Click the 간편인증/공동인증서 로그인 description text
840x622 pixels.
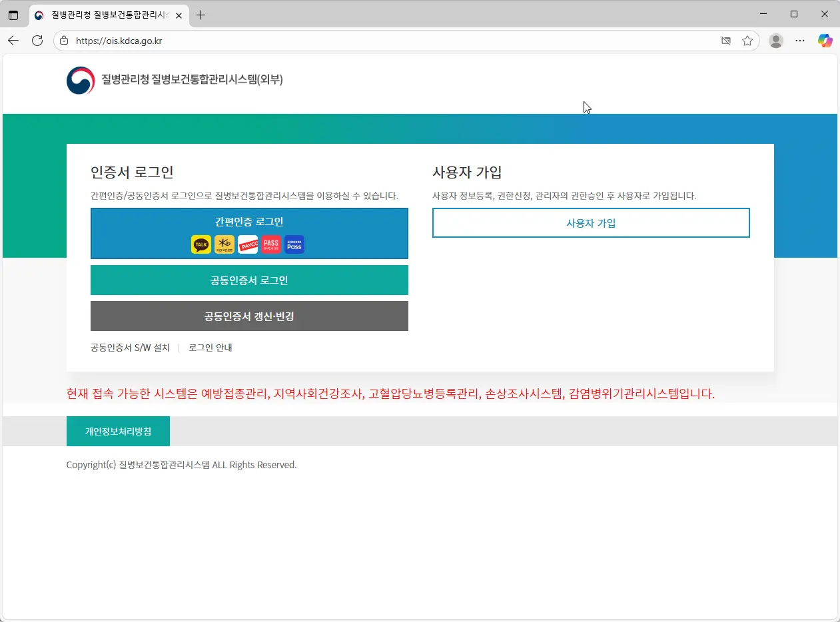244,196
